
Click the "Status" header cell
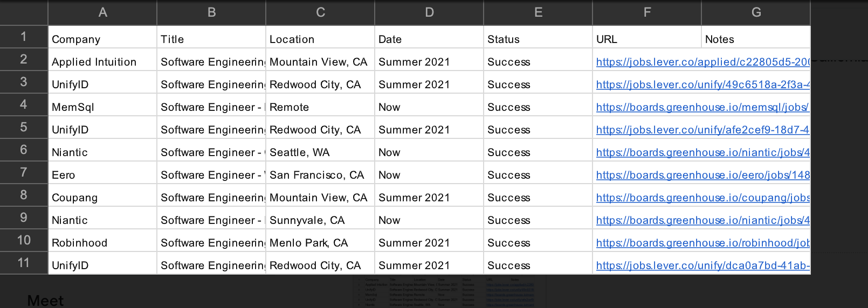(538, 39)
